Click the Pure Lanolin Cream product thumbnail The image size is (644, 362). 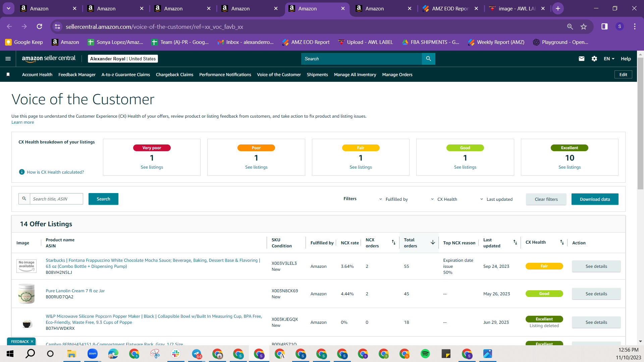click(x=26, y=294)
